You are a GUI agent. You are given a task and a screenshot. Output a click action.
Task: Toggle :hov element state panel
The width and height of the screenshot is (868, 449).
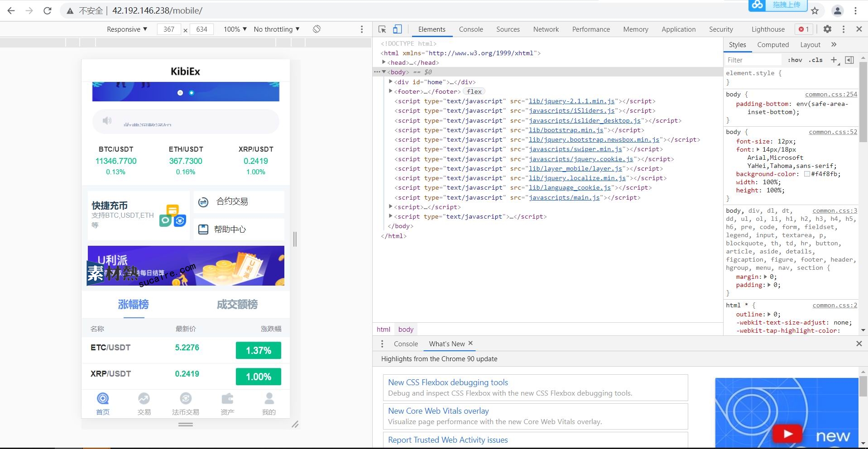click(x=795, y=60)
